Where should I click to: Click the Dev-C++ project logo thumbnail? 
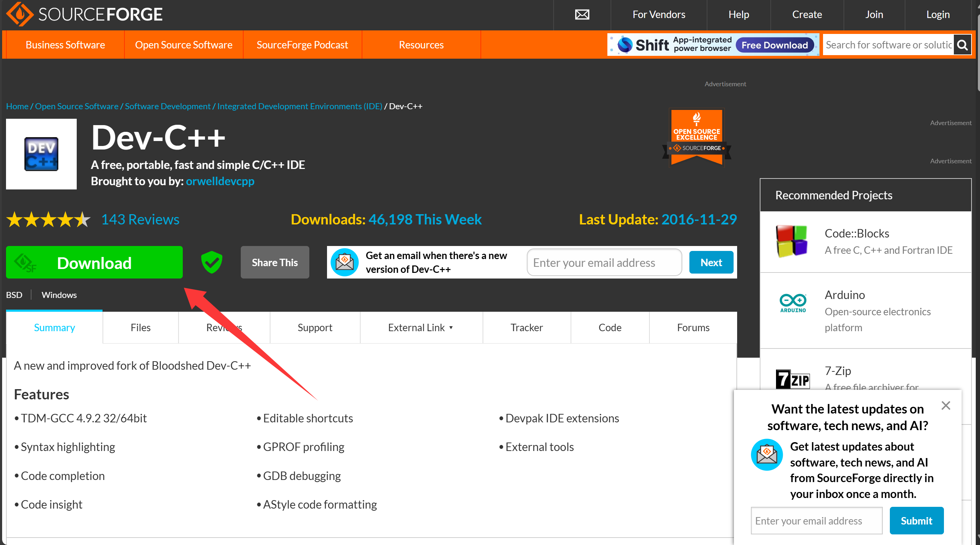41,154
